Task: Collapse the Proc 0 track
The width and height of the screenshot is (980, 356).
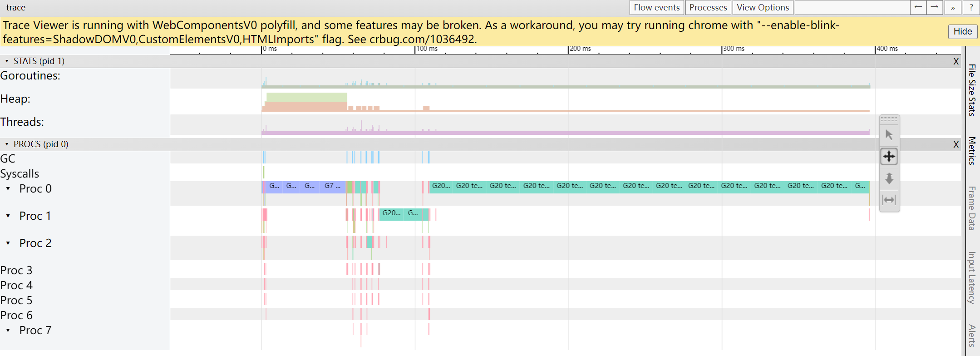Action: pos(8,188)
